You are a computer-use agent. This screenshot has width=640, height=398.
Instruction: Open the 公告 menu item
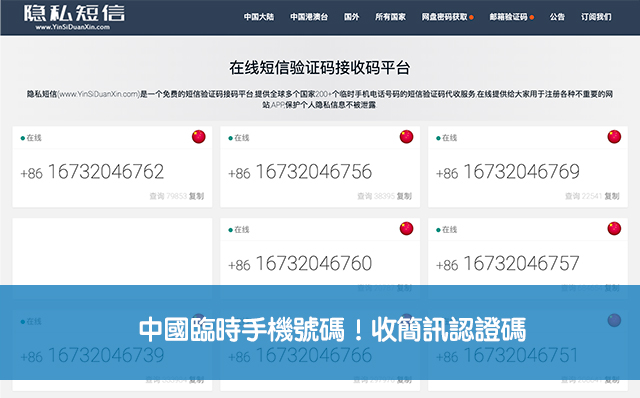pos(557,17)
